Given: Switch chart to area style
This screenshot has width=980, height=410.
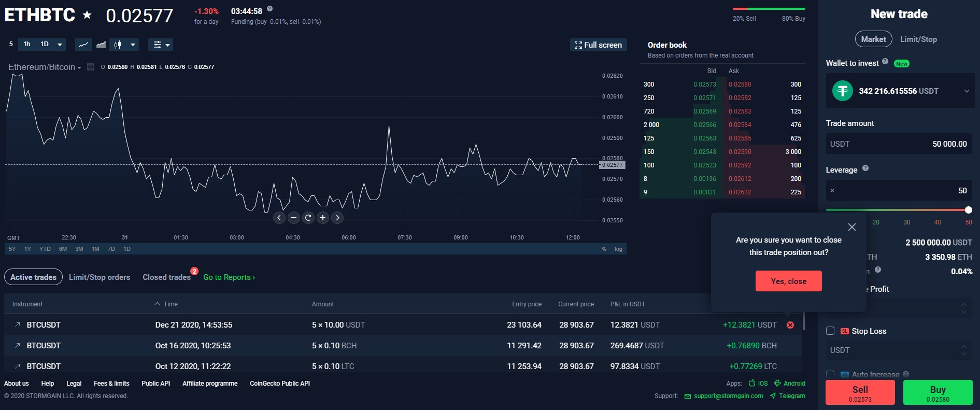Looking at the screenshot, I should pos(101,45).
